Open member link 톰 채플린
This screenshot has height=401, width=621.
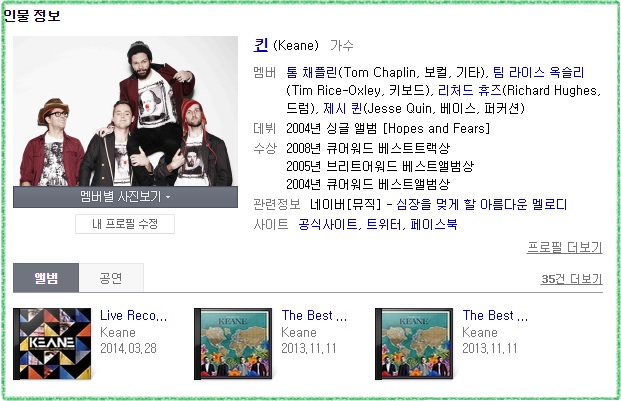312,72
